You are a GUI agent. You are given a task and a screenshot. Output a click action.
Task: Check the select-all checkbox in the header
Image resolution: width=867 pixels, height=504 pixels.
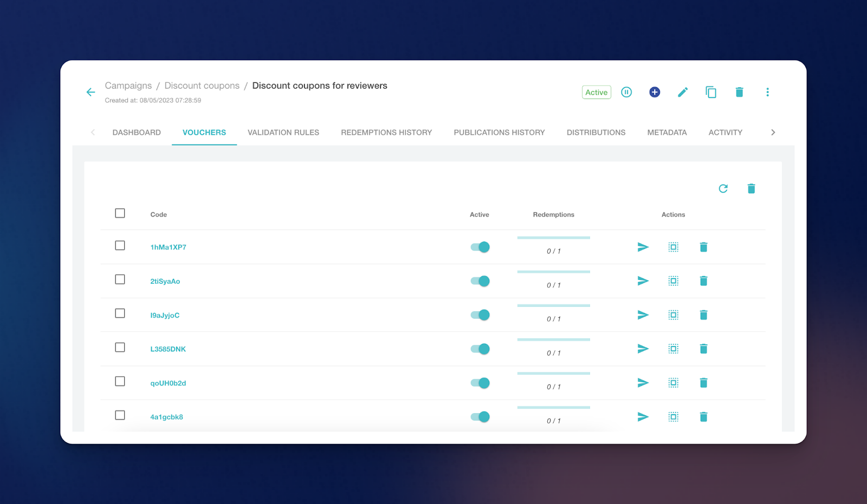(120, 213)
